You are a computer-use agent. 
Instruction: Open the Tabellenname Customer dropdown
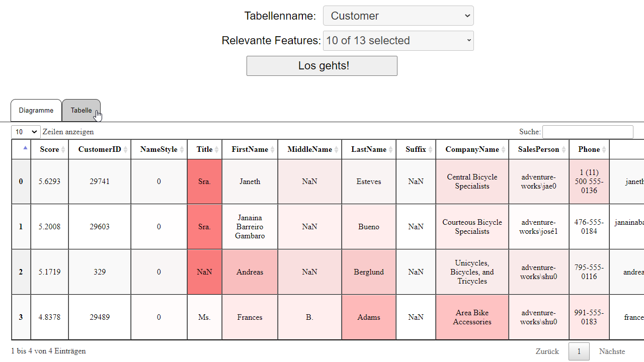pyautogui.click(x=398, y=16)
